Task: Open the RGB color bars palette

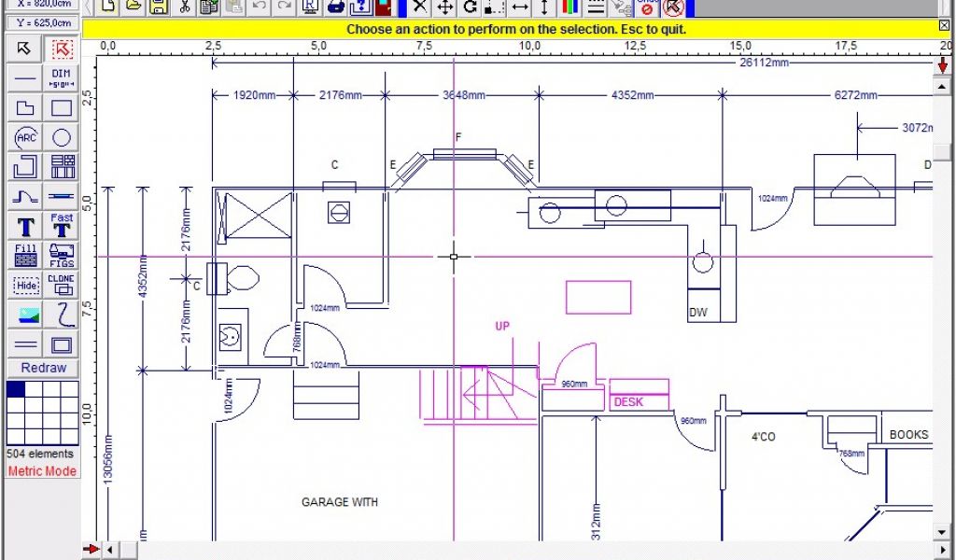Action: tap(569, 7)
